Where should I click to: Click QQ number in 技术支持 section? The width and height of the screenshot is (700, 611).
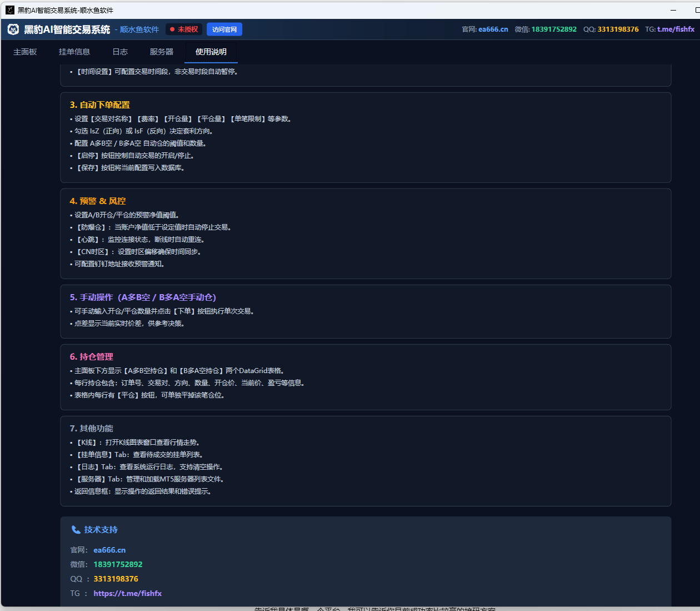coord(116,579)
